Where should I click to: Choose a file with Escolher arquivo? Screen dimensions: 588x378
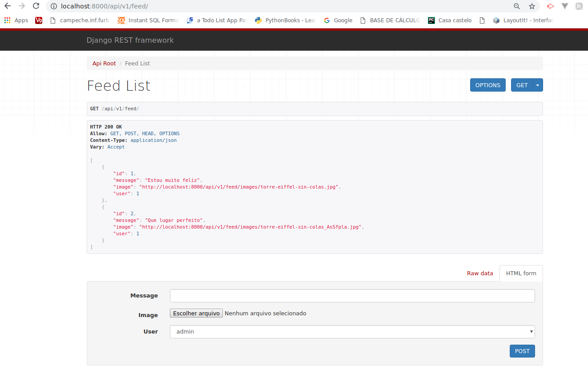tap(196, 313)
